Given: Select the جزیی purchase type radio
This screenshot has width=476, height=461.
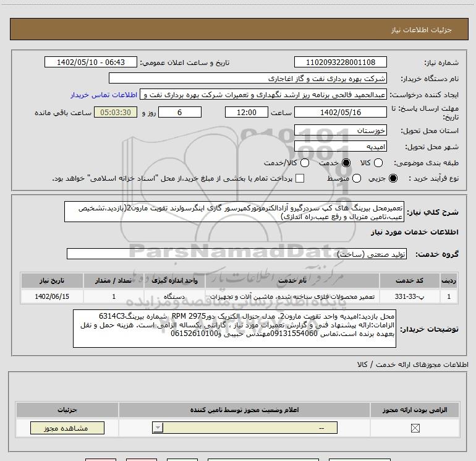Looking at the screenshot, I should click(393, 178).
